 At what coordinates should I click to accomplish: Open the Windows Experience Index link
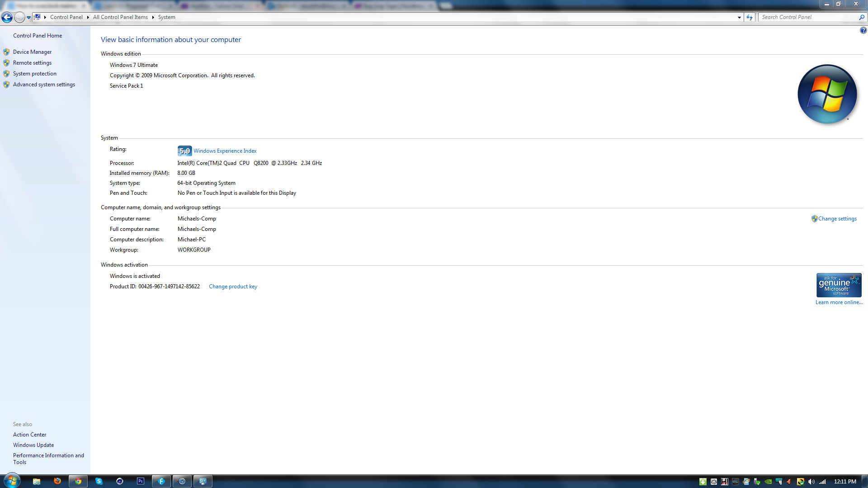click(225, 151)
